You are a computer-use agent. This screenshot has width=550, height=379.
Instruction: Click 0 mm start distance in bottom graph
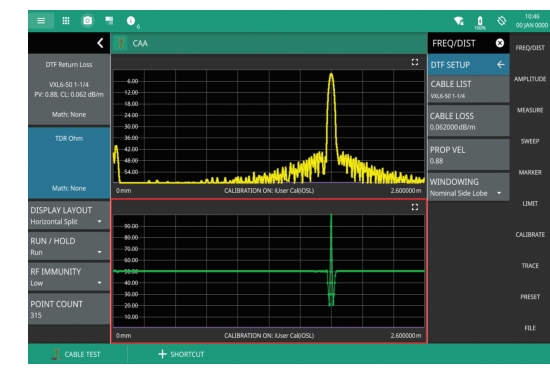pos(123,335)
